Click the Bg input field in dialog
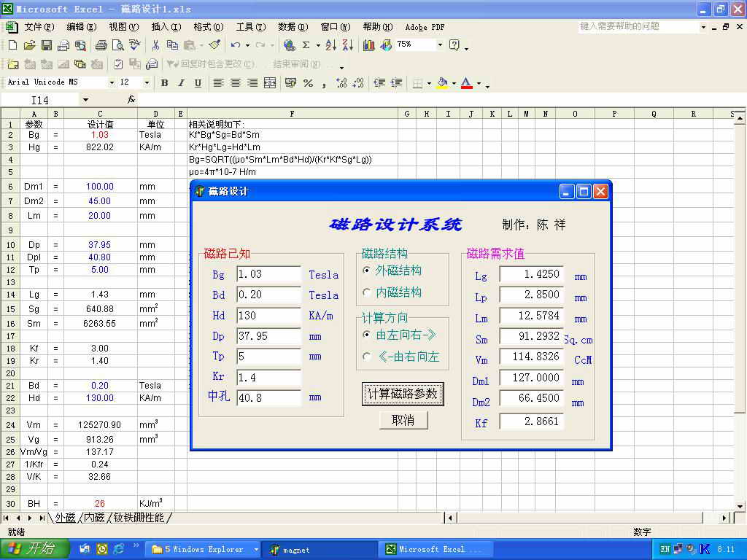This screenshot has width=747, height=560. [268, 275]
